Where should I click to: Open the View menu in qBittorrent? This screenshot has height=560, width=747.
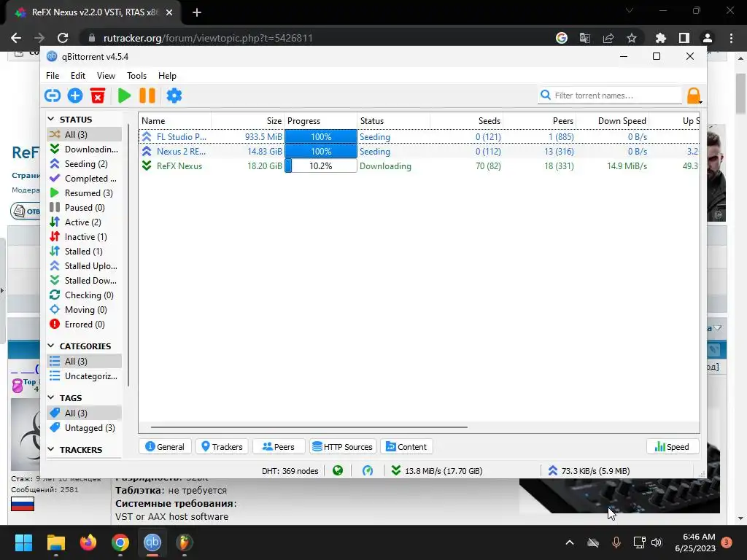tap(106, 76)
